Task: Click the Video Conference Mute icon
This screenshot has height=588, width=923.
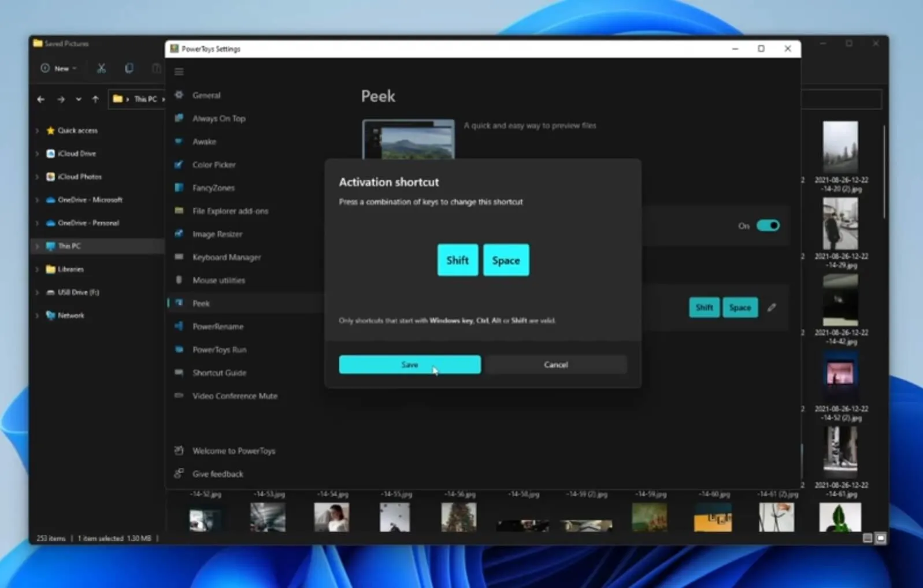Action: coord(179,395)
